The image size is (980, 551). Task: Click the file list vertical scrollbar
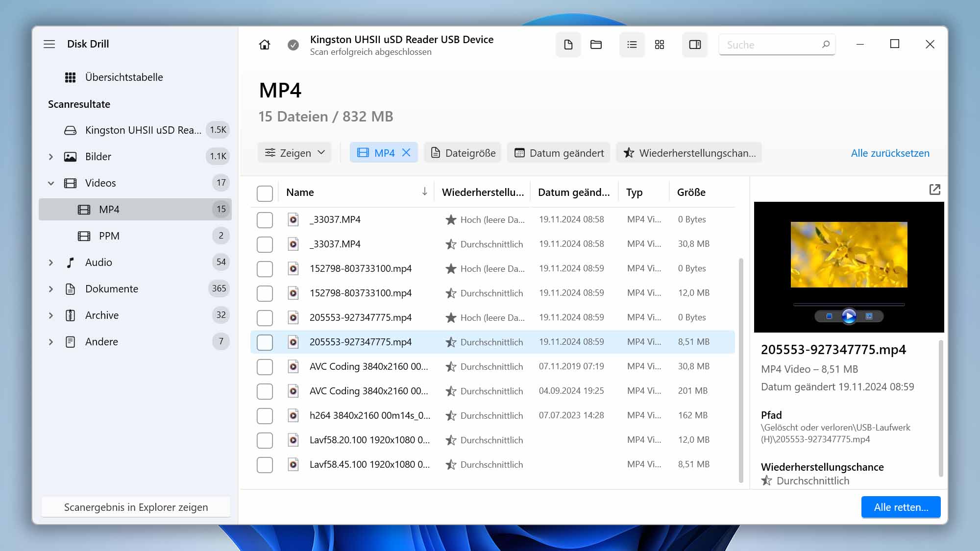pos(740,370)
